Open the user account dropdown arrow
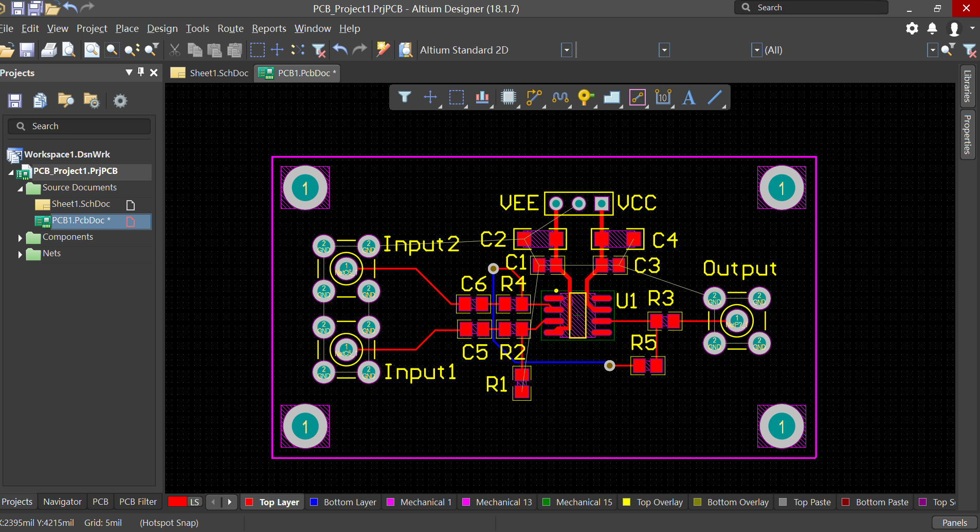Image resolution: width=980 pixels, height=532 pixels. click(x=972, y=28)
